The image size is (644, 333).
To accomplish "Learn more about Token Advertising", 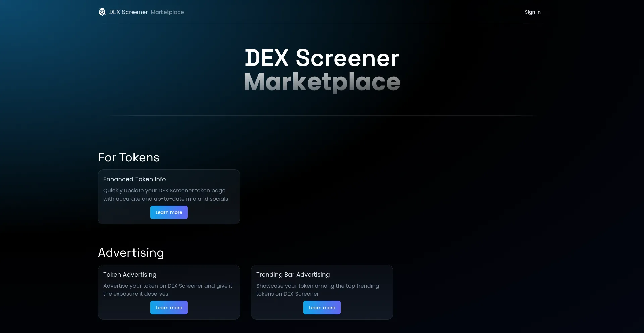I will [x=169, y=307].
